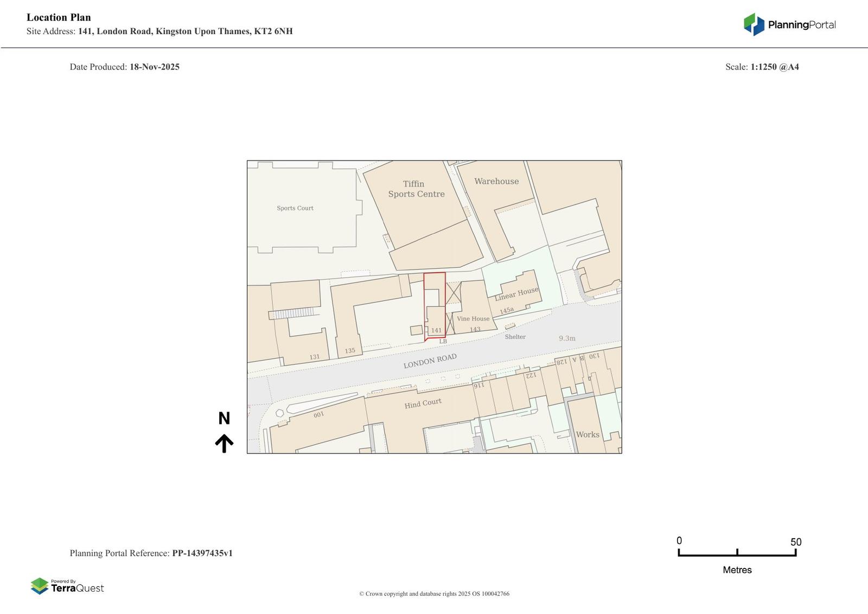Click the Works building label

tap(588, 434)
